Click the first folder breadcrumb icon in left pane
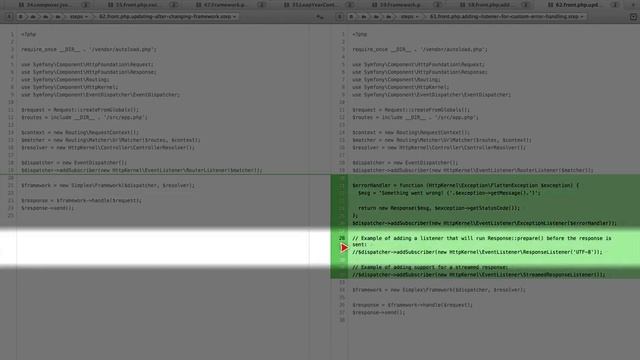640x360 pixels. 21,17
